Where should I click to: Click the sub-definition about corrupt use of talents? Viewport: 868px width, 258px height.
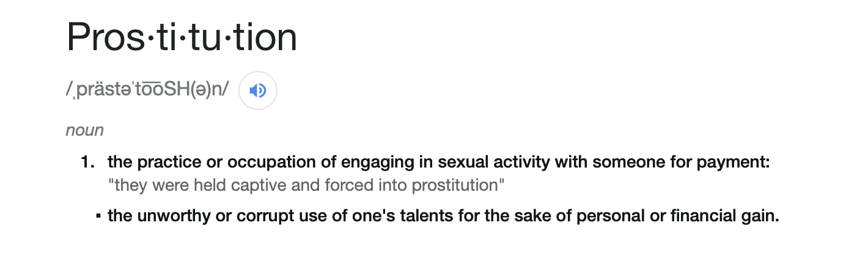(443, 216)
